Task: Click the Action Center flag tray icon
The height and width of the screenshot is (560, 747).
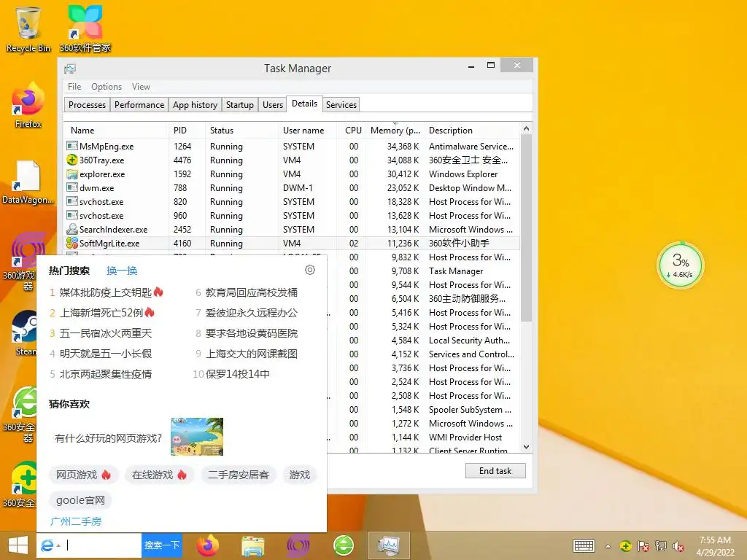Action: click(643, 546)
